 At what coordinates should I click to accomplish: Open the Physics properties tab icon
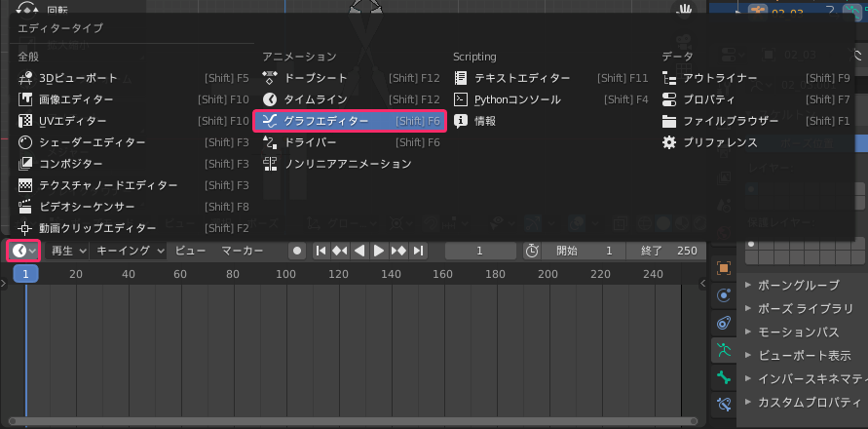click(x=724, y=295)
